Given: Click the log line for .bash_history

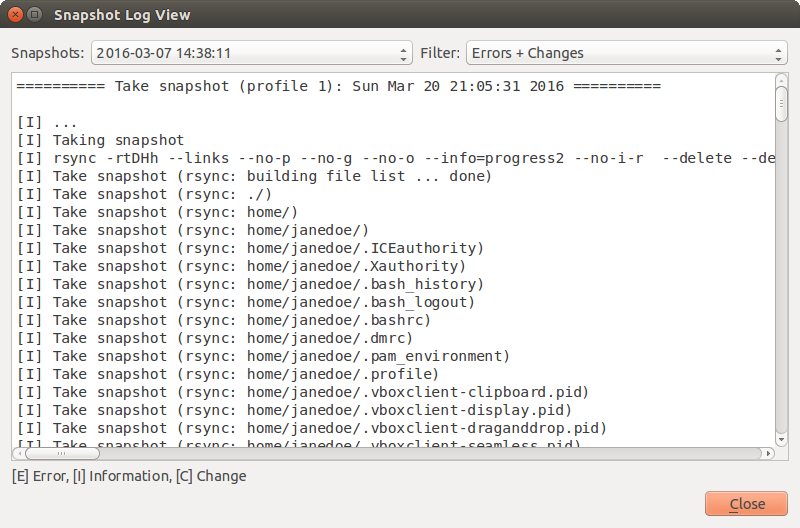Looking at the screenshot, I should 251,284.
